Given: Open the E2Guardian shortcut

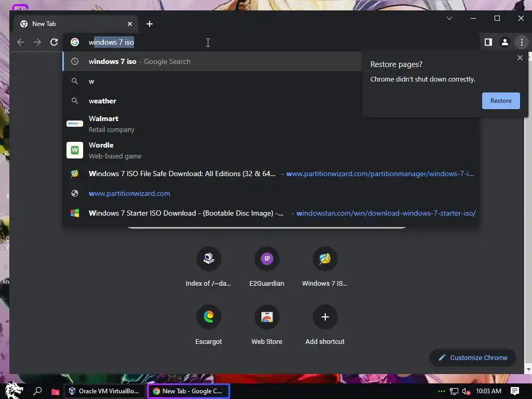Looking at the screenshot, I should pos(267,268).
